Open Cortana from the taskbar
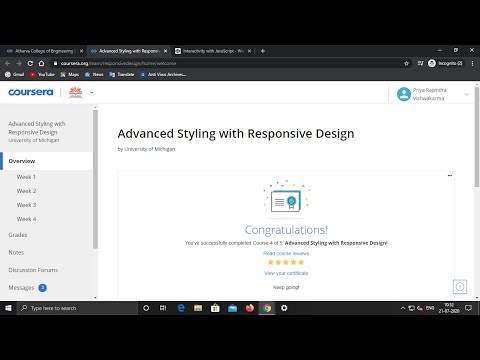480x360 pixels. coord(146,308)
